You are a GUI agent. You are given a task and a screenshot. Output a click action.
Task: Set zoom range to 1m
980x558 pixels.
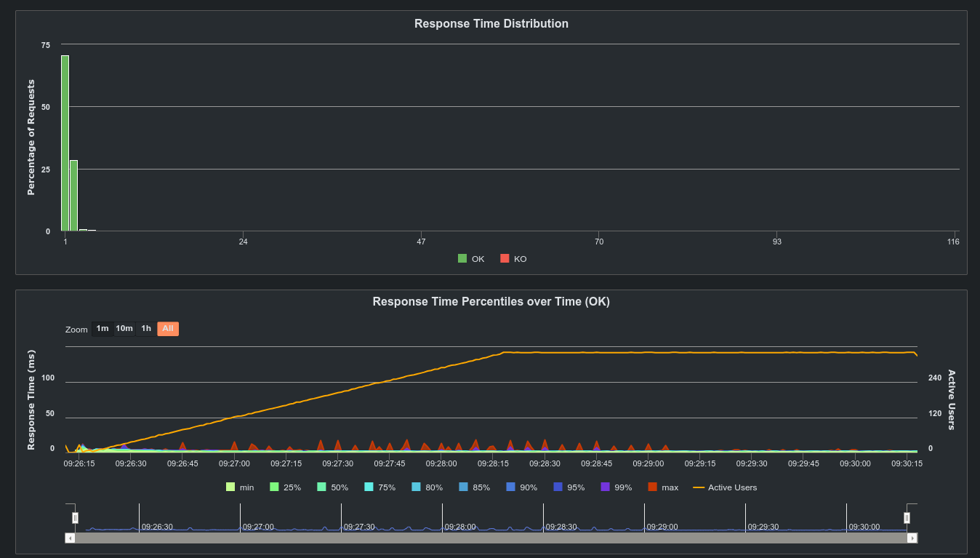pyautogui.click(x=103, y=329)
